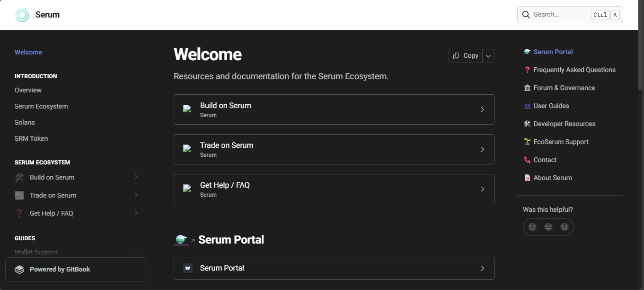This screenshot has width=644, height=290.
Task: Click the neutral face feedback icon
Action: (x=548, y=227)
